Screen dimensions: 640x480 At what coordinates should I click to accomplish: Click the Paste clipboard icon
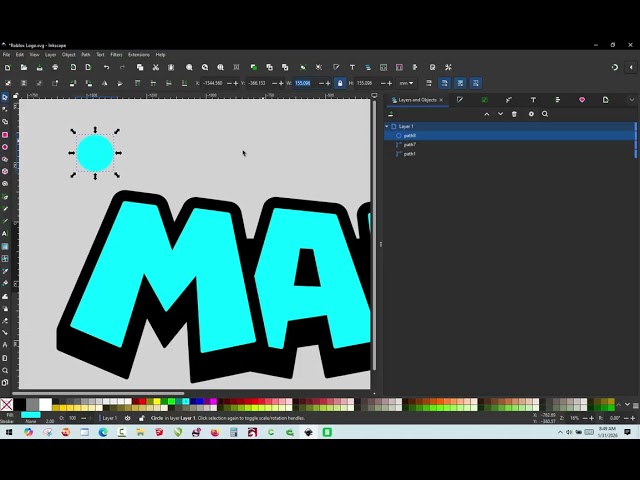point(171,67)
